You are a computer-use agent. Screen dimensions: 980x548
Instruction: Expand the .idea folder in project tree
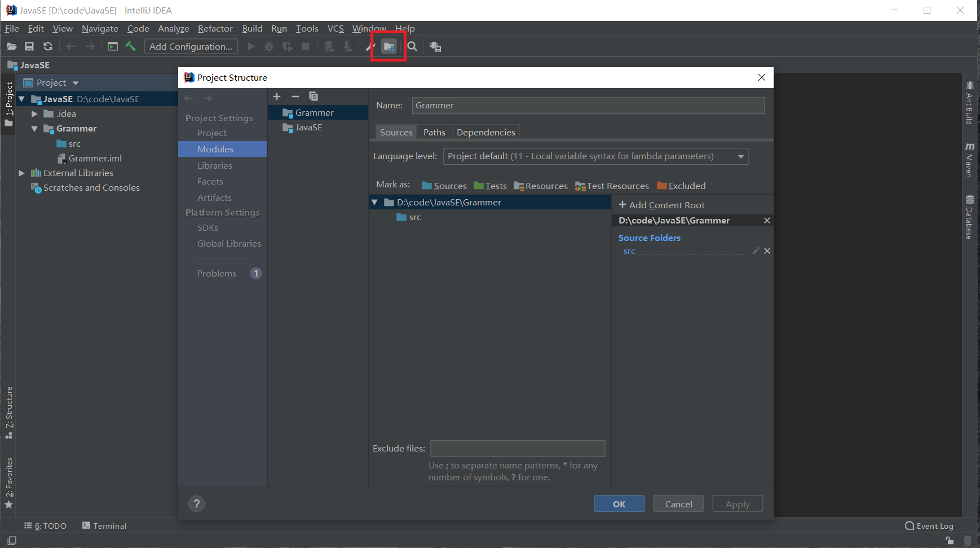click(x=34, y=114)
